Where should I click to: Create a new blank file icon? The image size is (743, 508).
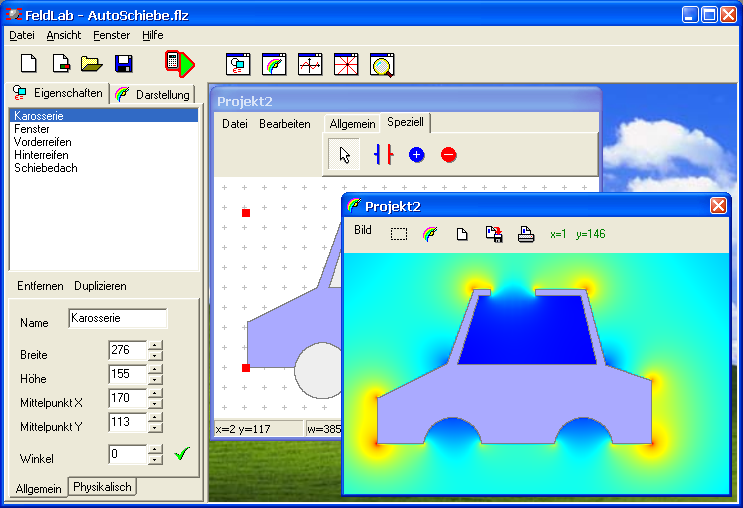coord(29,64)
